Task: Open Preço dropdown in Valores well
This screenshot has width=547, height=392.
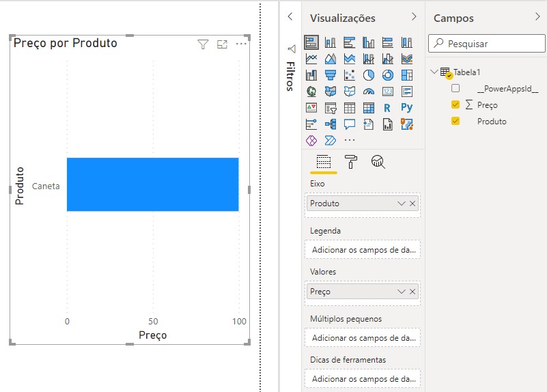Action: (x=401, y=292)
